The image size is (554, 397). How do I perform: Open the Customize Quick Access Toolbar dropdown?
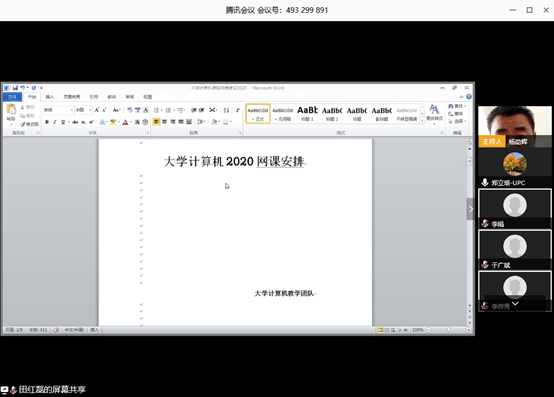tap(41, 88)
